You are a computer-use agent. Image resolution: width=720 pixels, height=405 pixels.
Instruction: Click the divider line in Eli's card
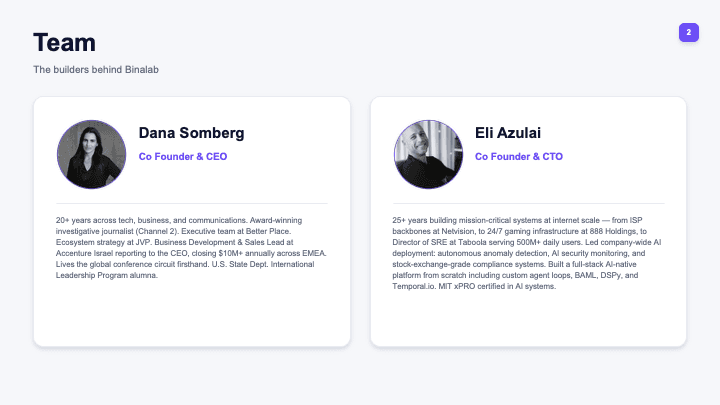point(529,203)
